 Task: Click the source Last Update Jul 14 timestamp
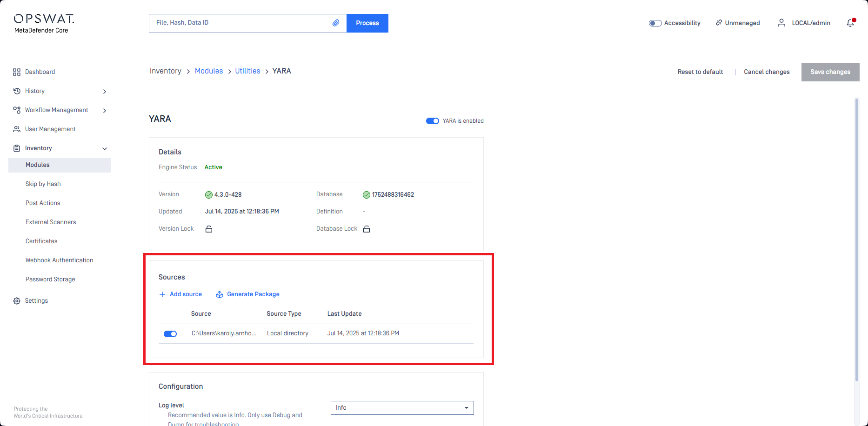(x=363, y=333)
